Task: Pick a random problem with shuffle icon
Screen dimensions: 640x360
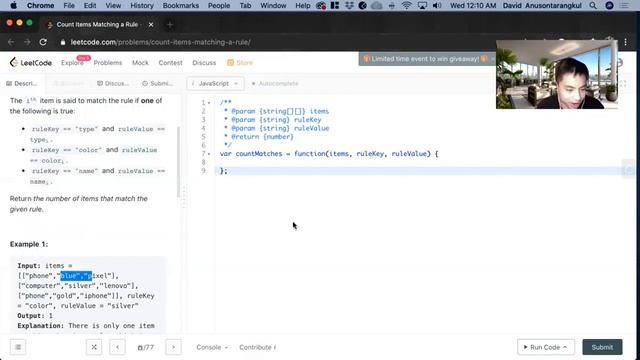Action: click(94, 347)
